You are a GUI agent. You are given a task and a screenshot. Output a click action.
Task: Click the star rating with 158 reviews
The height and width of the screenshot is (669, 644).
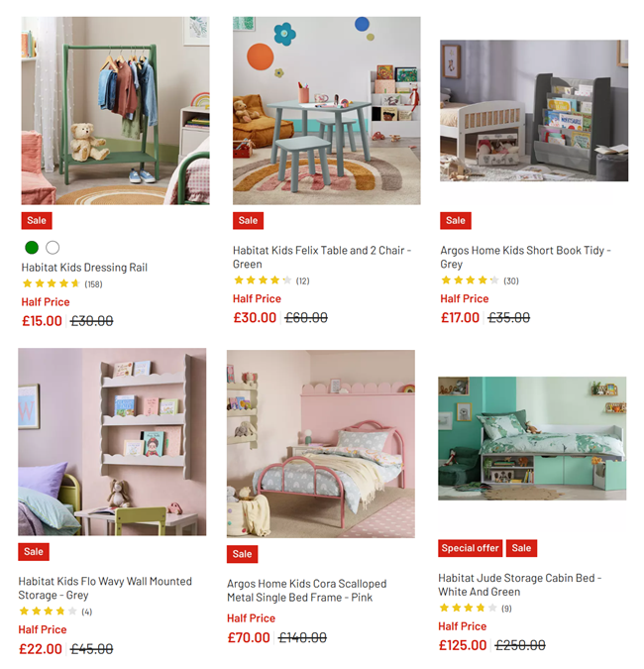click(62, 283)
